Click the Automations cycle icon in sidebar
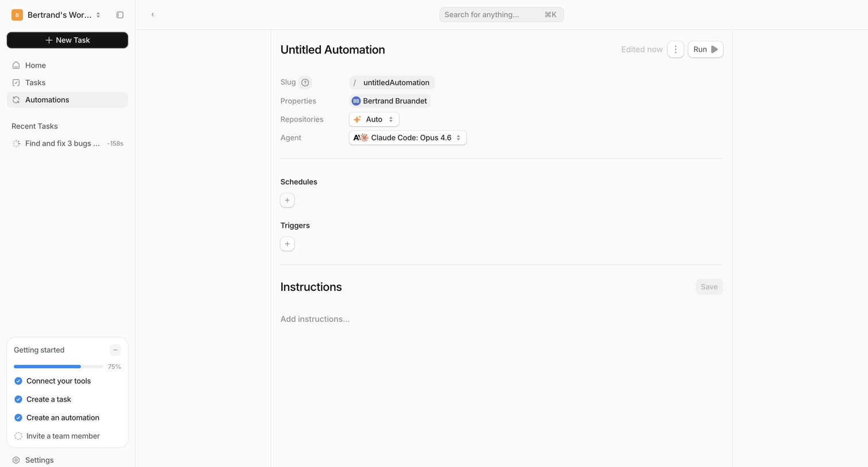Image resolution: width=868 pixels, height=467 pixels. tap(16, 100)
